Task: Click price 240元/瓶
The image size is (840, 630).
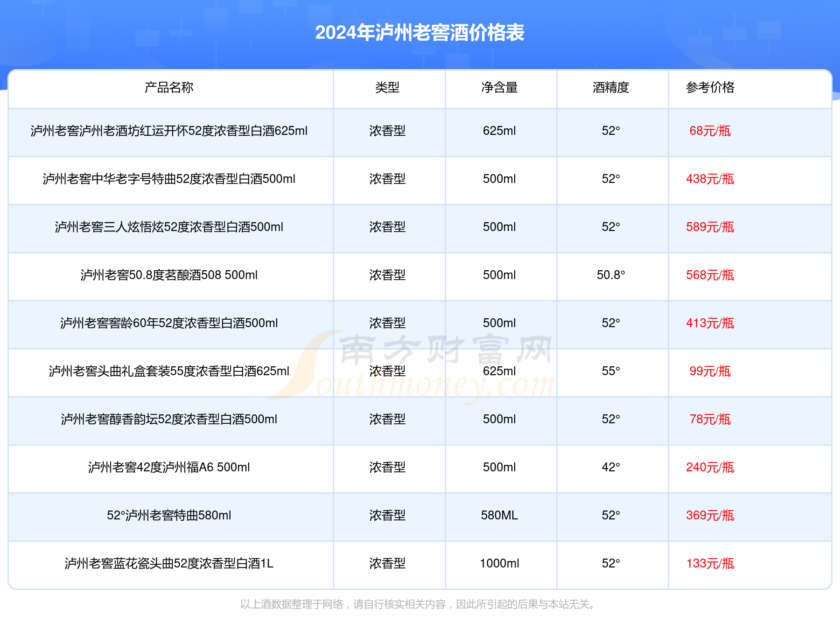Action: [x=710, y=467]
